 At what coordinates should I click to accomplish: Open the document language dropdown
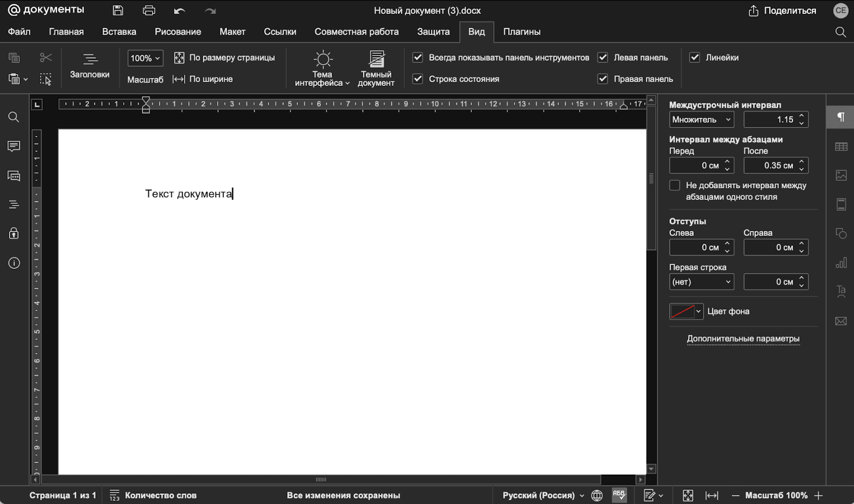[x=543, y=495]
